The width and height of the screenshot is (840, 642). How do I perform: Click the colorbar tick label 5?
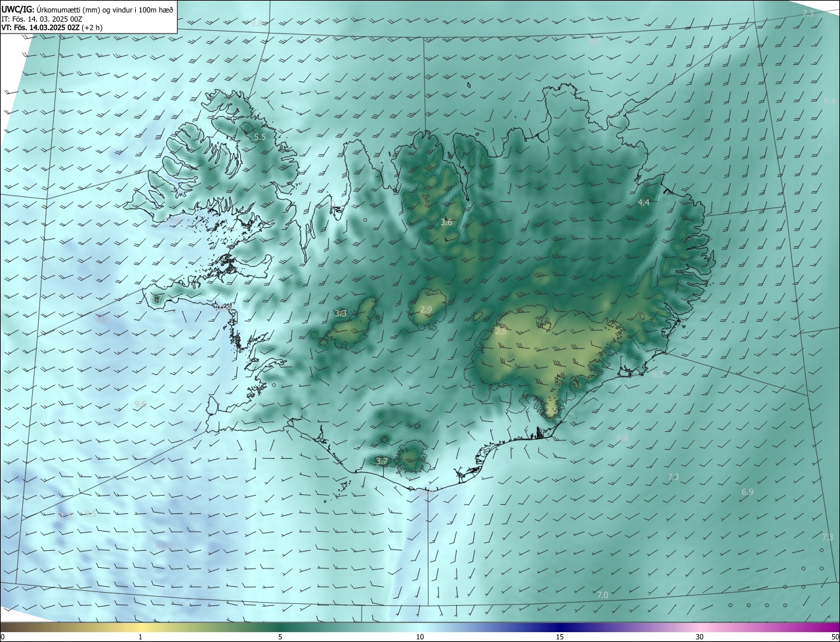tap(280, 637)
